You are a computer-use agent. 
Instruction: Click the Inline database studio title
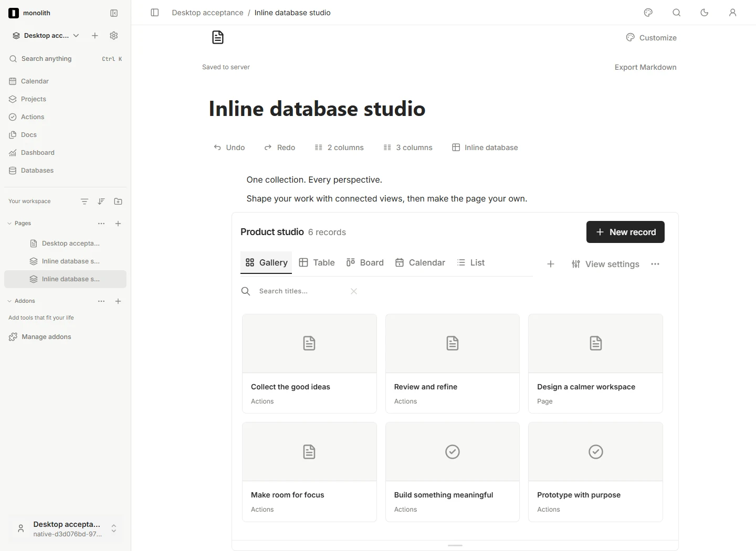tap(317, 109)
